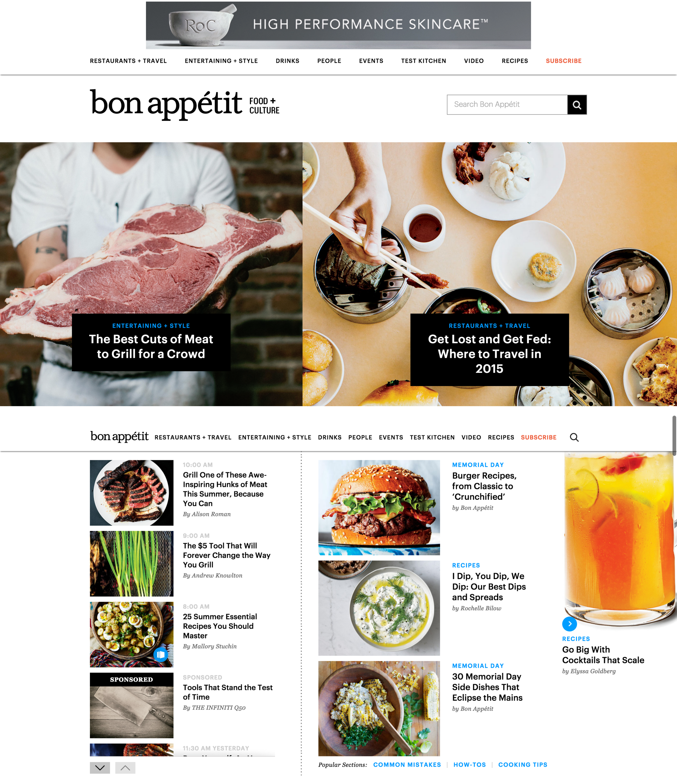Click into Search Bon Appétit field
677x784 pixels.
coord(507,105)
